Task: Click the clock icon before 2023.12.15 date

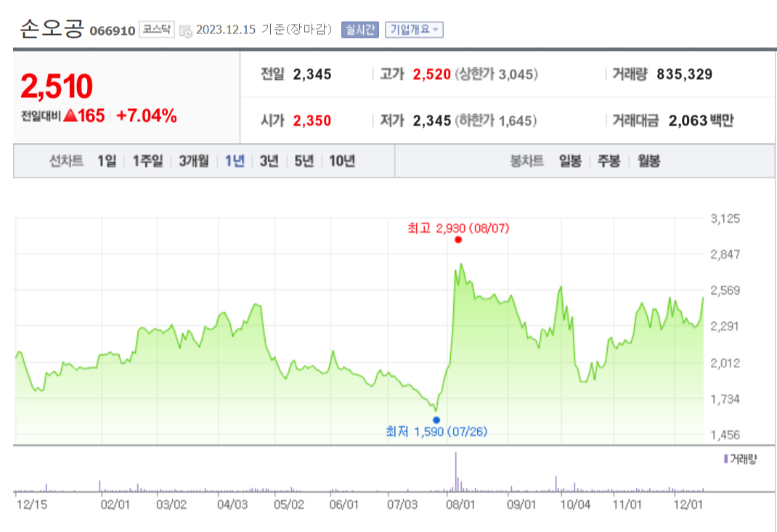Action: [x=185, y=31]
